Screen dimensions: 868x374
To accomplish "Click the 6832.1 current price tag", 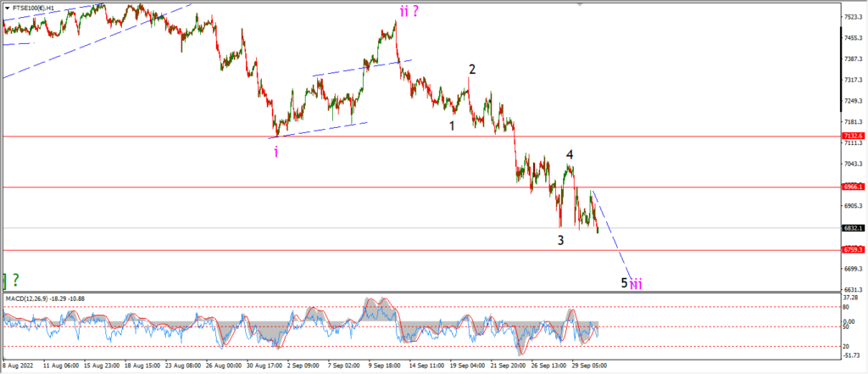I will 853,228.
